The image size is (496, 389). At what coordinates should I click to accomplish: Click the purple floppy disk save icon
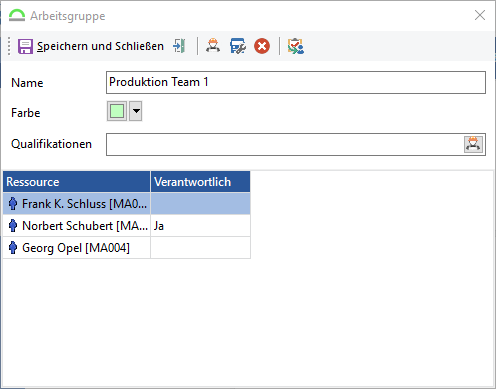(x=25, y=46)
